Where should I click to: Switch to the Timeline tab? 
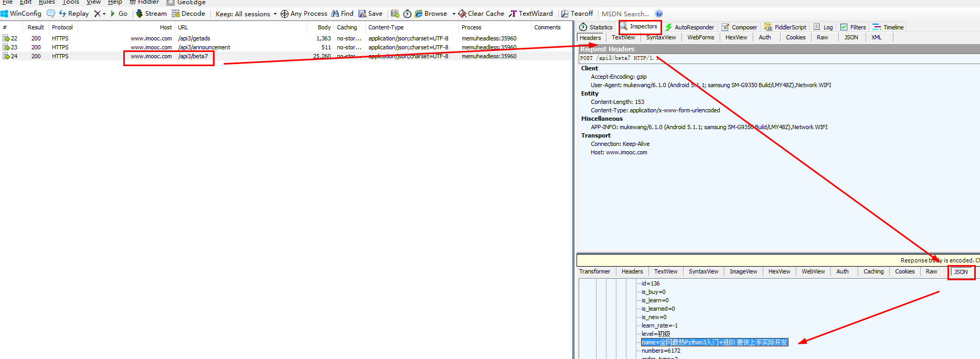point(888,27)
